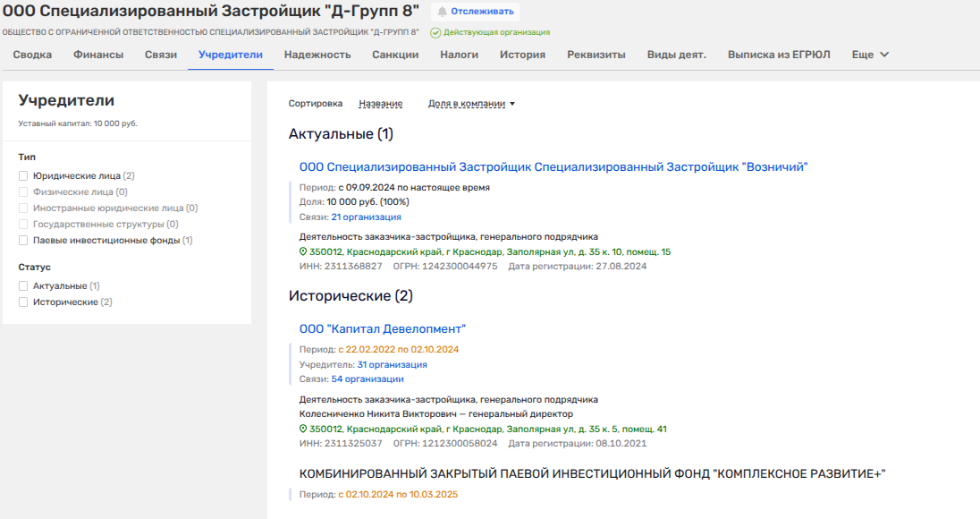Click map pin icon beside Заполярная д. 35 к. 5
Image resolution: width=980 pixels, height=519 pixels.
(x=303, y=430)
